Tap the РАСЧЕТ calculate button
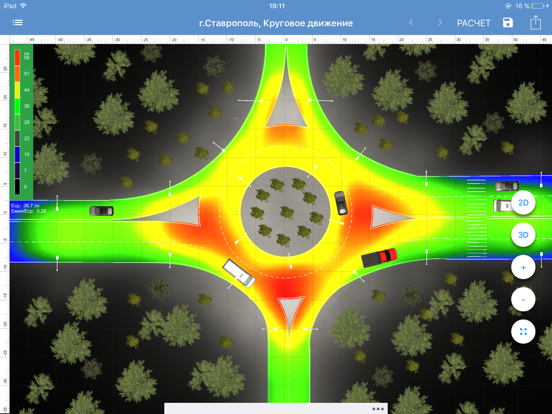Viewport: 552px width, 414px height. (473, 23)
